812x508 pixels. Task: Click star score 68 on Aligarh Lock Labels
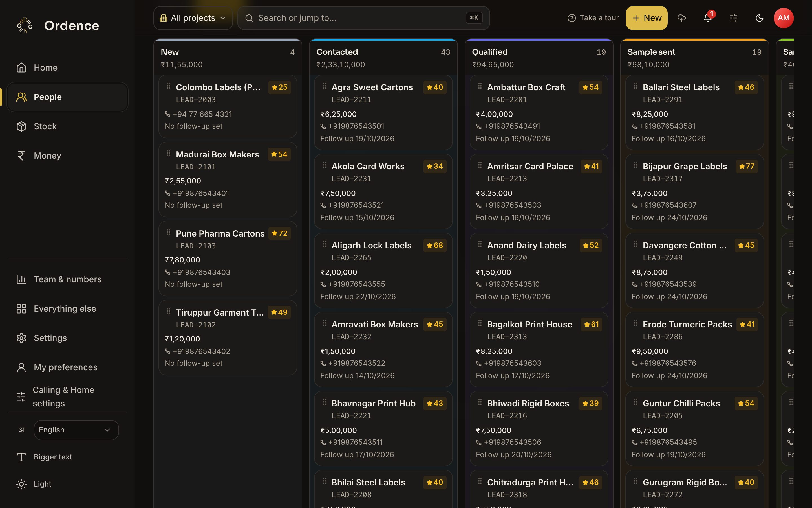click(435, 245)
